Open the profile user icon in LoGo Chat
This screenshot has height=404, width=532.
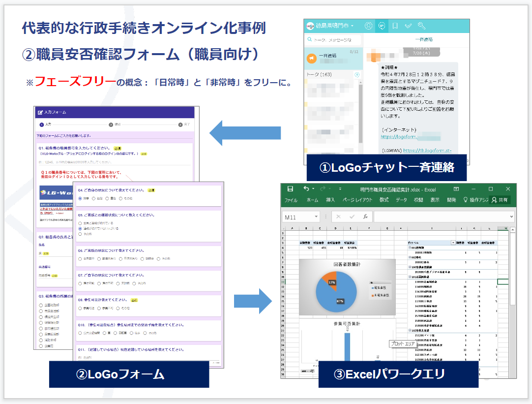(368, 26)
